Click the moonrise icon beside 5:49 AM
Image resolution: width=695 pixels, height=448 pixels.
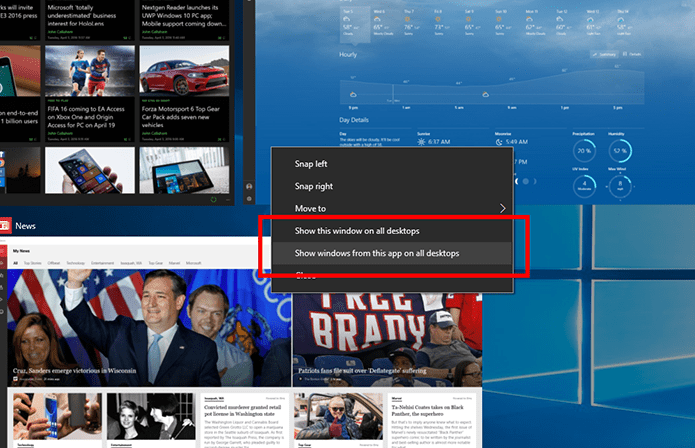coord(499,142)
